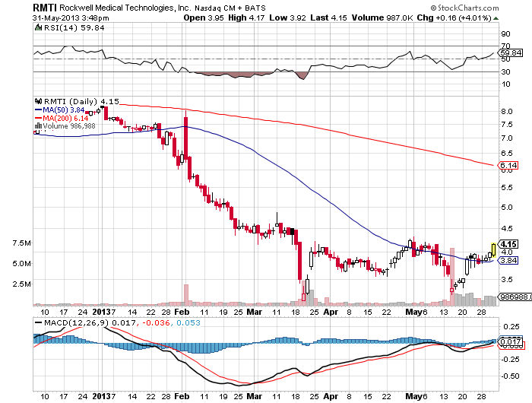Click the red 6.14 MA(200) price tag
Screen dimensions: 532x403
(x=508, y=165)
